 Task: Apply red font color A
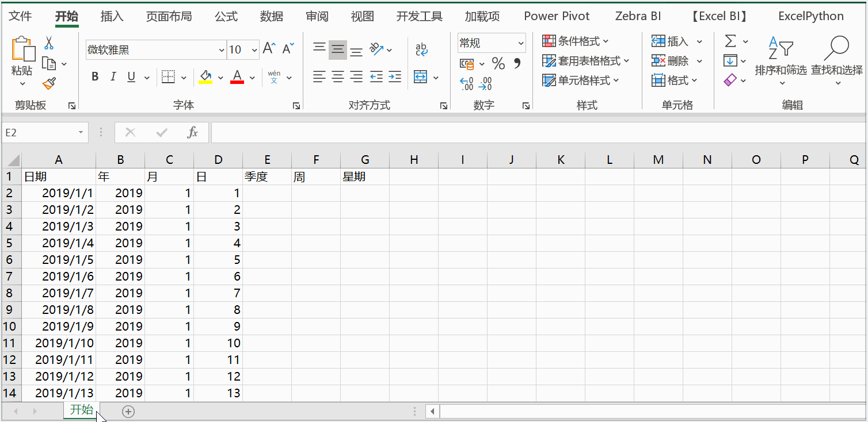pyautogui.click(x=237, y=77)
